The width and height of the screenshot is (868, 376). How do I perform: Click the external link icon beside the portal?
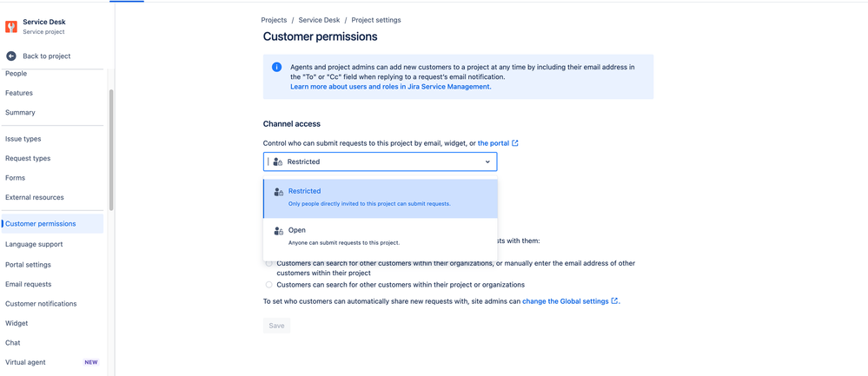pyautogui.click(x=515, y=143)
